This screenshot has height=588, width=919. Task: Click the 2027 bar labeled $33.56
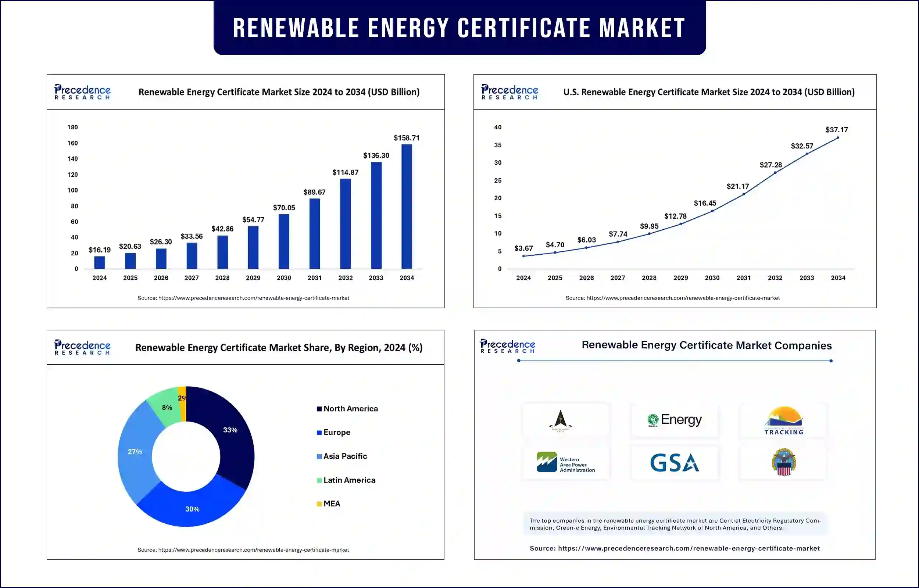click(192, 256)
